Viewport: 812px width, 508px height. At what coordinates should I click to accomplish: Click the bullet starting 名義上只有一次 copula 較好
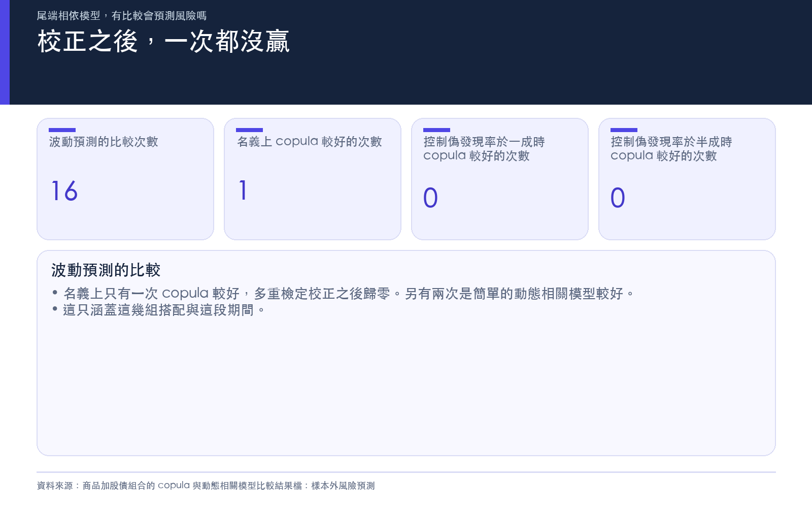(x=343, y=294)
